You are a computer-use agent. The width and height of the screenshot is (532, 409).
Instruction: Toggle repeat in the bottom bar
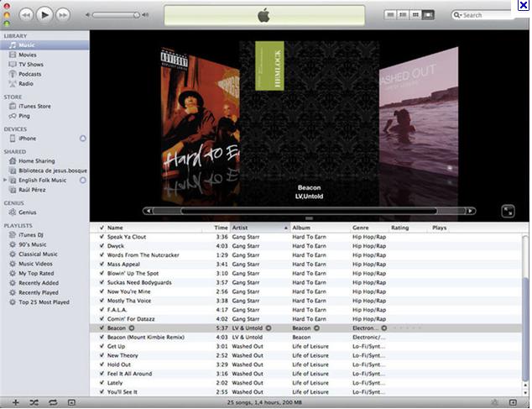53,402
